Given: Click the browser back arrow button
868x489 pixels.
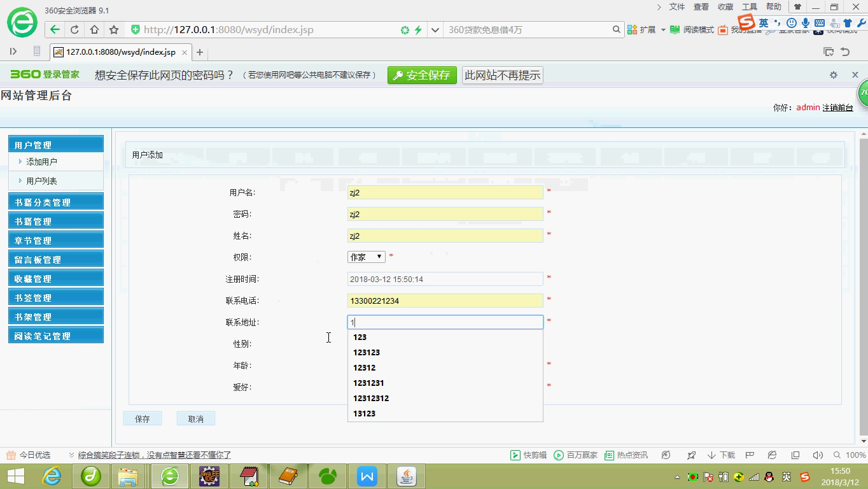Looking at the screenshot, I should tap(55, 29).
